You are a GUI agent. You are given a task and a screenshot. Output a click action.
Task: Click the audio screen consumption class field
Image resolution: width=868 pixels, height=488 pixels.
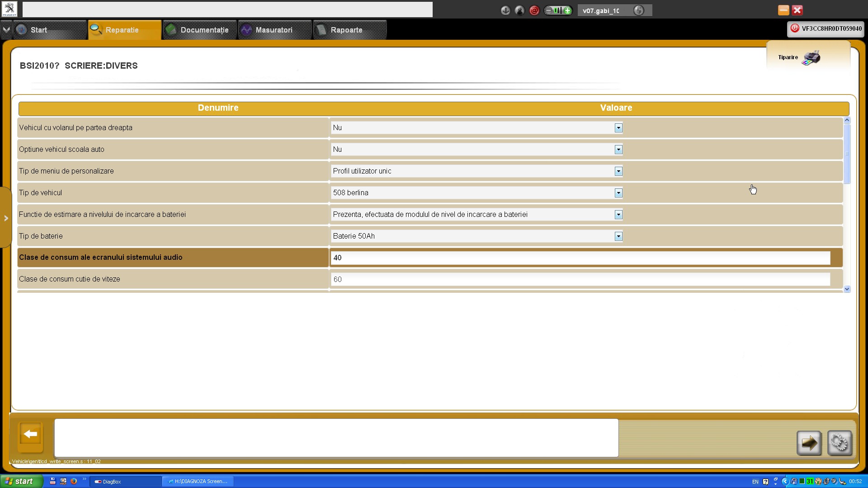[x=580, y=258]
